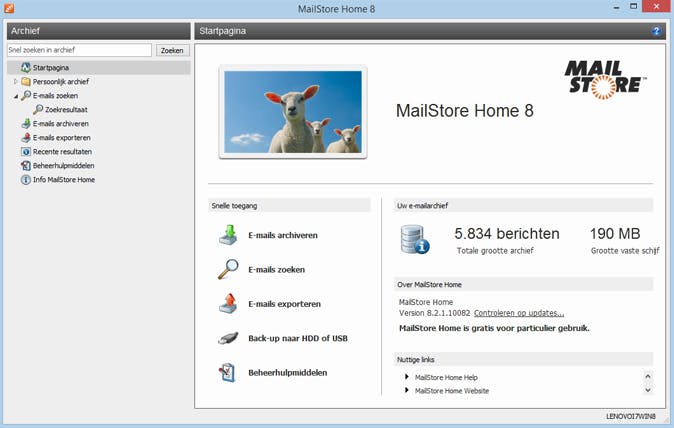
Task: Click the E-mails archiveren icon in sidebar
Action: click(x=26, y=124)
